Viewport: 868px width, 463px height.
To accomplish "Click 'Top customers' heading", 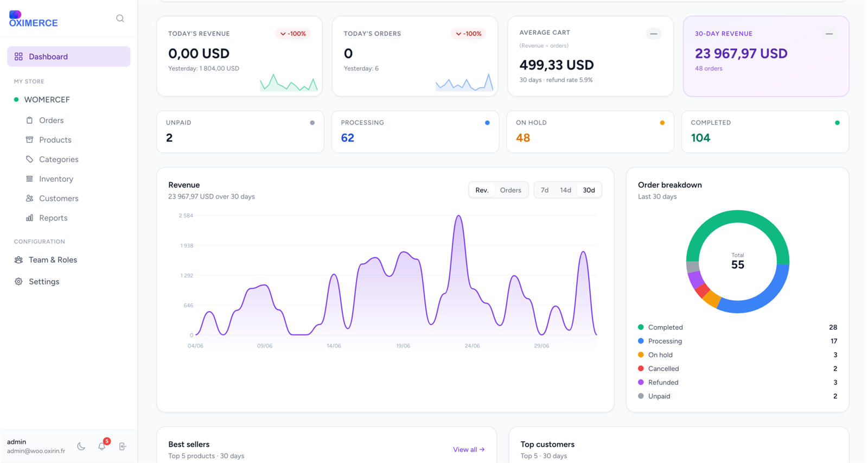I will pos(547,444).
